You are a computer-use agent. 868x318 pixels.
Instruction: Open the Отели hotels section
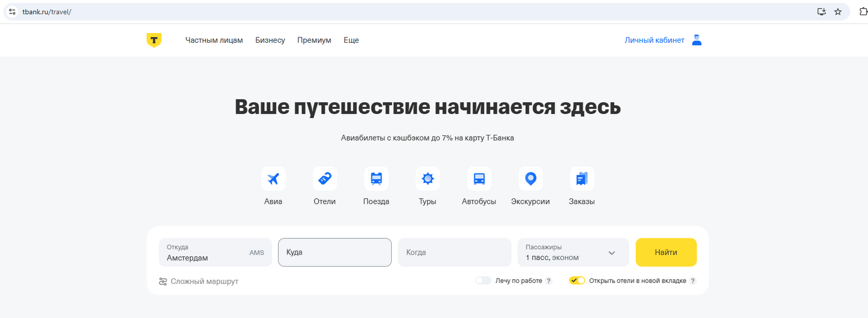click(324, 186)
